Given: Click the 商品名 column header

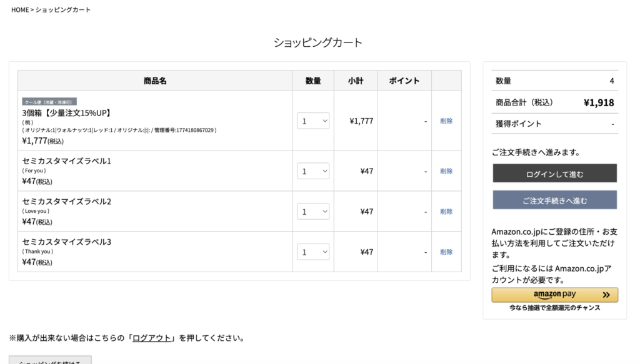Looking at the screenshot, I should point(155,81).
